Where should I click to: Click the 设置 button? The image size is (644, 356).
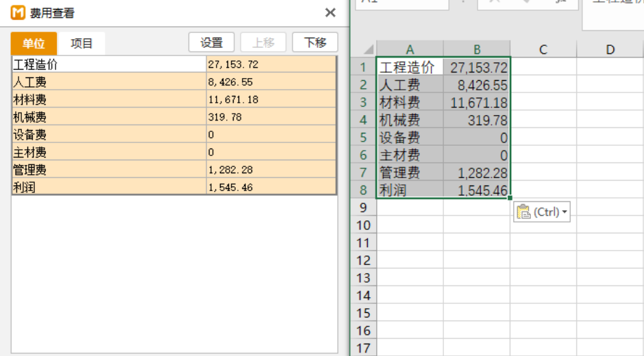click(212, 42)
